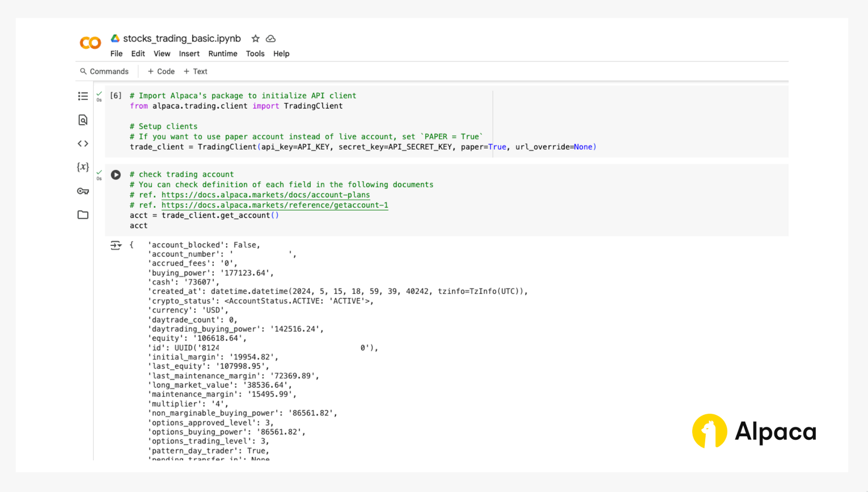Toggle the account output display
The width and height of the screenshot is (868, 492).
pyautogui.click(x=116, y=245)
